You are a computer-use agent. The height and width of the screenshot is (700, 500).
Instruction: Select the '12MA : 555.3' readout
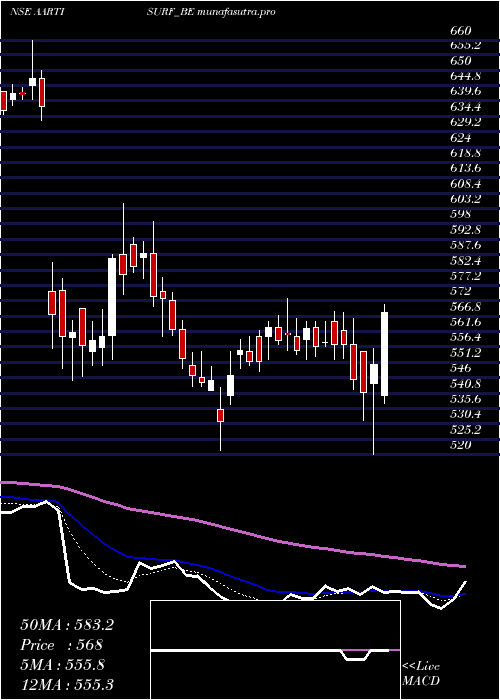point(67,684)
